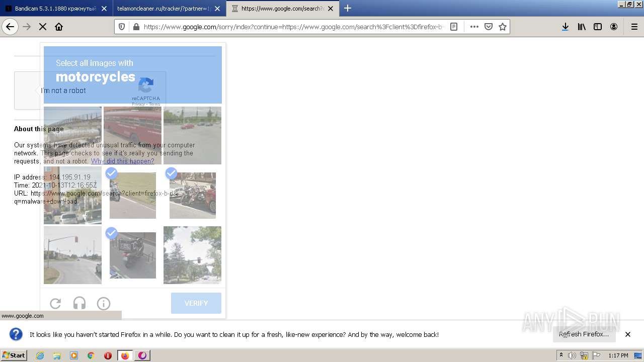The height and width of the screenshot is (362, 644).
Task: Show site security padlock information
Action: tap(136, 27)
